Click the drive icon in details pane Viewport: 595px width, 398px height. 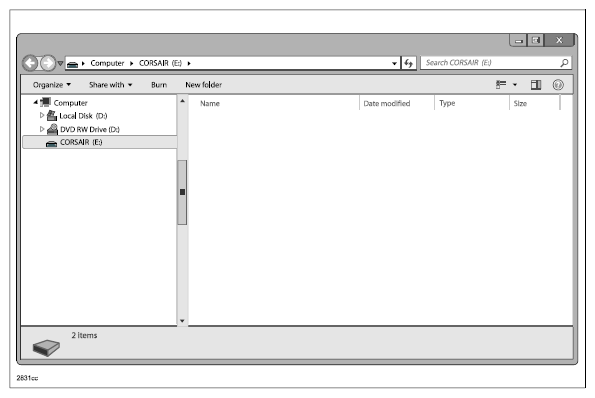(x=46, y=348)
